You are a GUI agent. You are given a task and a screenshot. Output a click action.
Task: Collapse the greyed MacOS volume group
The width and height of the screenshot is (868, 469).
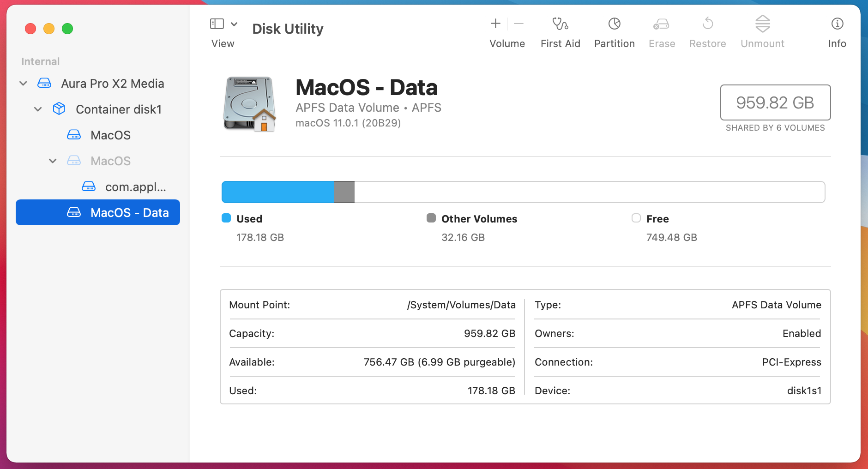[53, 161]
